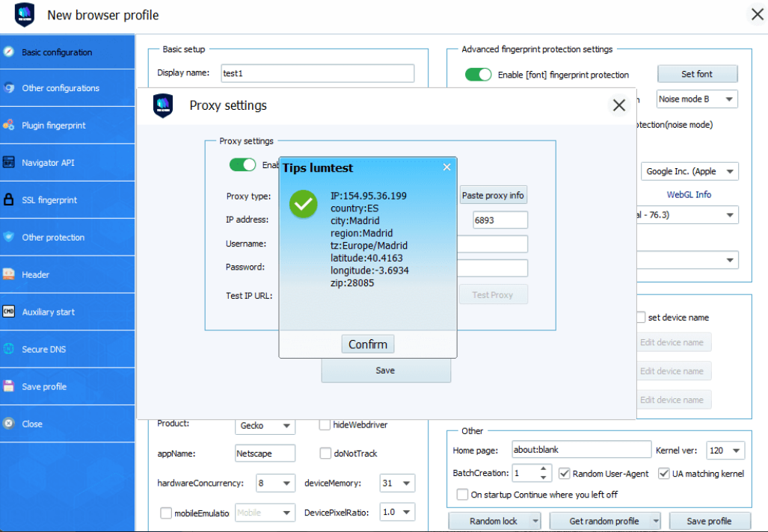Image resolution: width=768 pixels, height=532 pixels.
Task: Close the Proxy settings dialog
Action: point(619,105)
